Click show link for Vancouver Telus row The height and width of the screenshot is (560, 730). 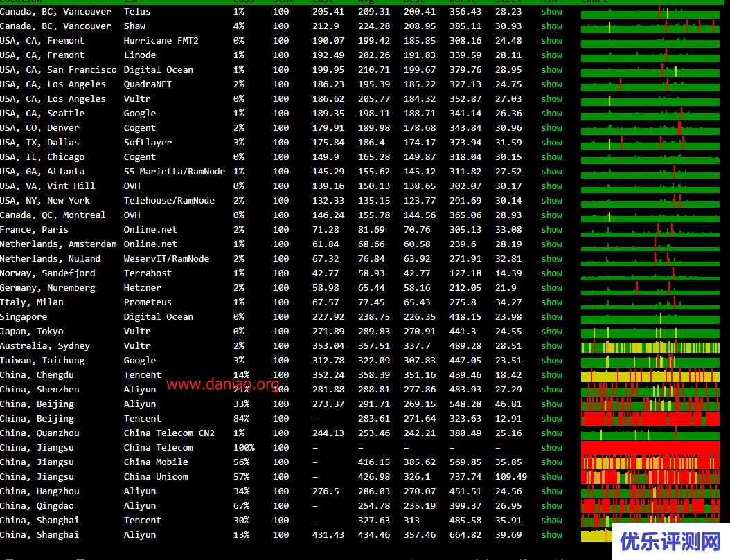[x=552, y=12]
